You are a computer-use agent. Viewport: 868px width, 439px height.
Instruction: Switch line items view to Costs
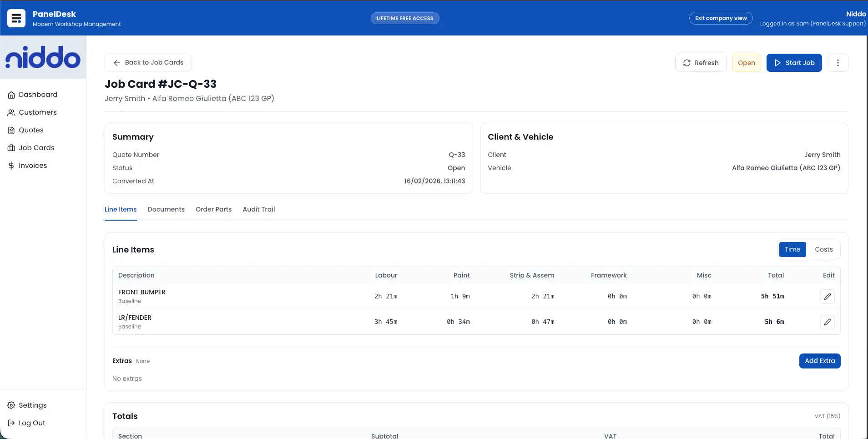pyautogui.click(x=823, y=249)
